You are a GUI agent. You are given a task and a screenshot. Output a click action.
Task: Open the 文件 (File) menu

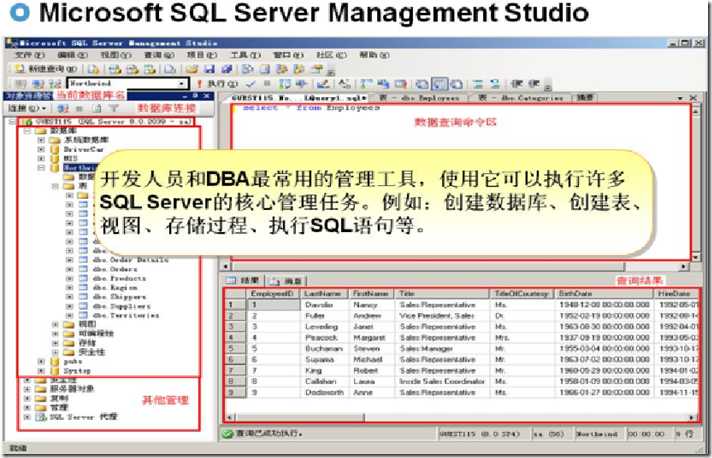30,55
